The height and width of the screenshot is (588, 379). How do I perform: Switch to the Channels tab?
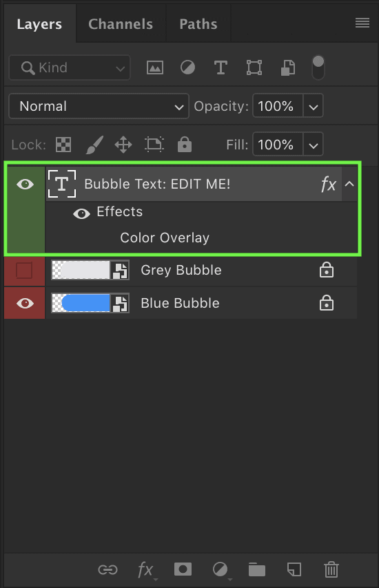pyautogui.click(x=121, y=24)
